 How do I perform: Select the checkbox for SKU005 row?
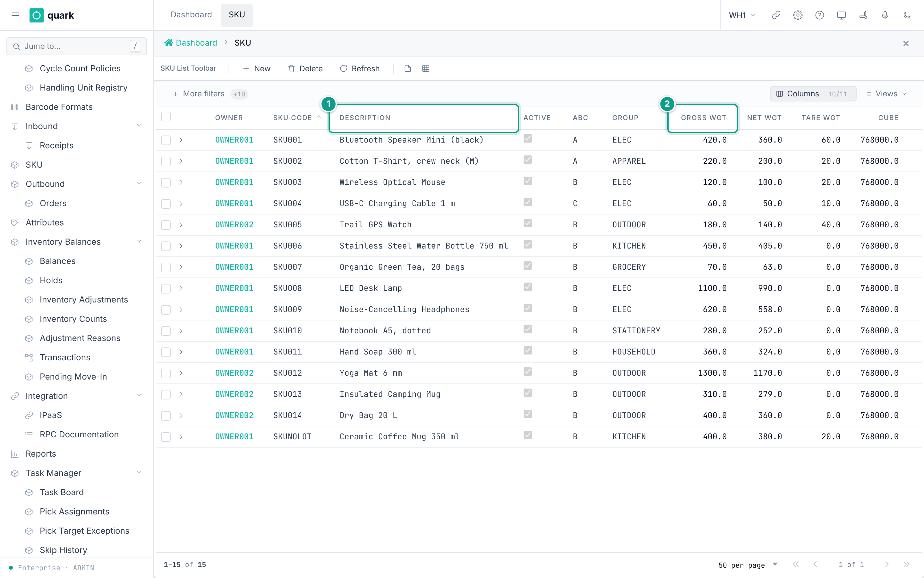166,225
